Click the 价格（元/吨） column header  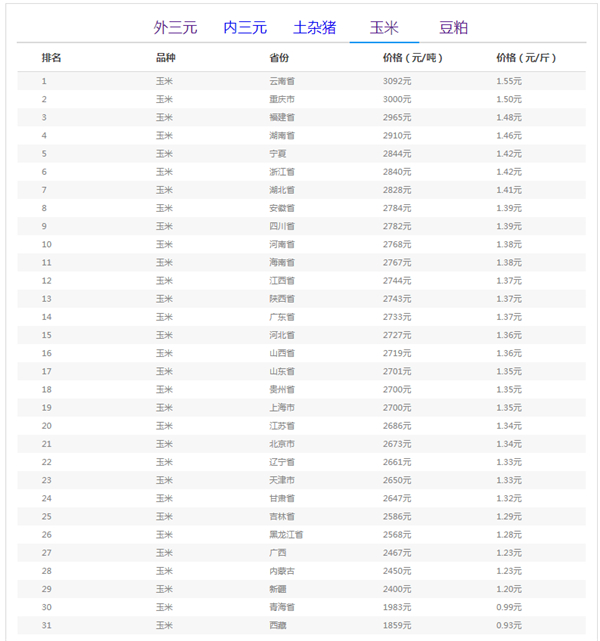pos(412,58)
